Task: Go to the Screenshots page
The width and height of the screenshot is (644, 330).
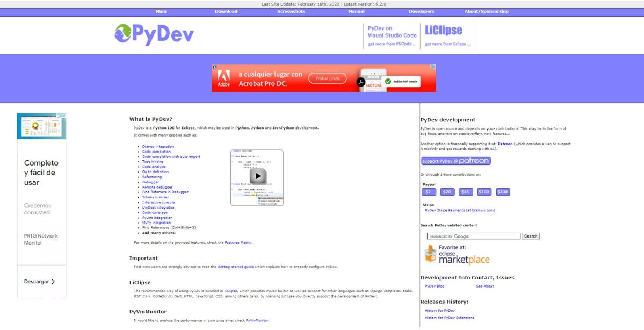Action: [x=291, y=11]
